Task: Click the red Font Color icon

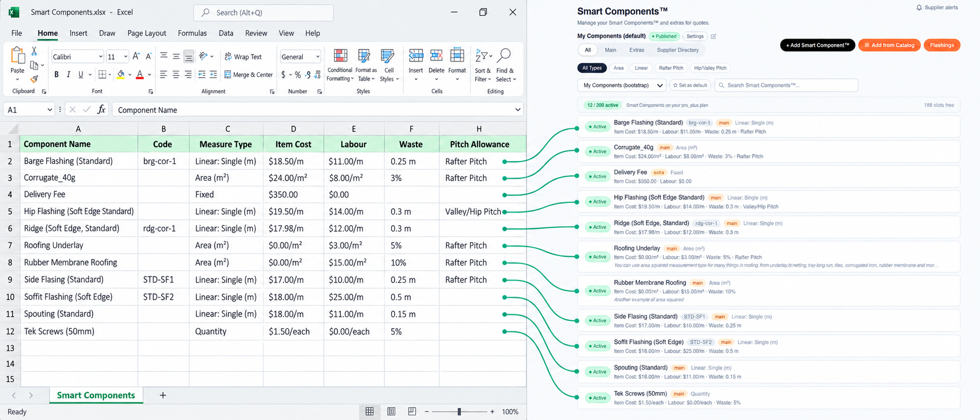Action: (x=140, y=75)
